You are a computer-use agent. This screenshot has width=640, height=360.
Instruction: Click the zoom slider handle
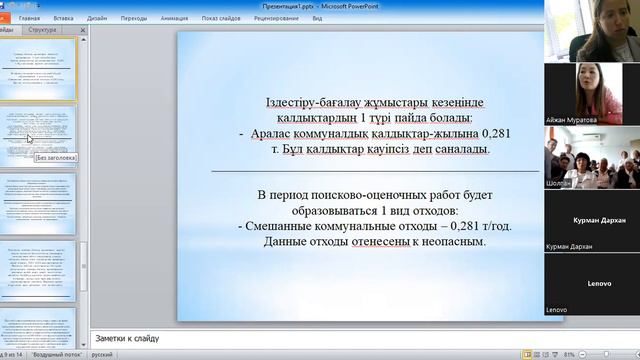point(606,355)
